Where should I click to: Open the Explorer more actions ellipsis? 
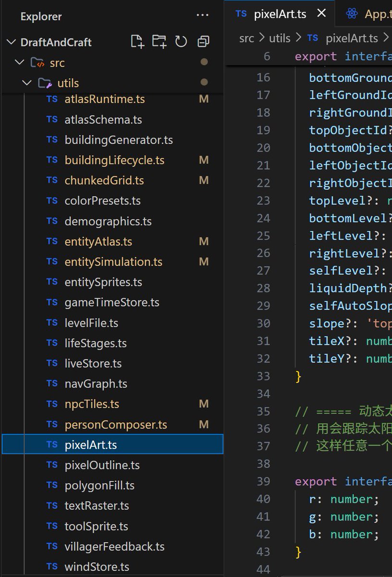[x=203, y=16]
